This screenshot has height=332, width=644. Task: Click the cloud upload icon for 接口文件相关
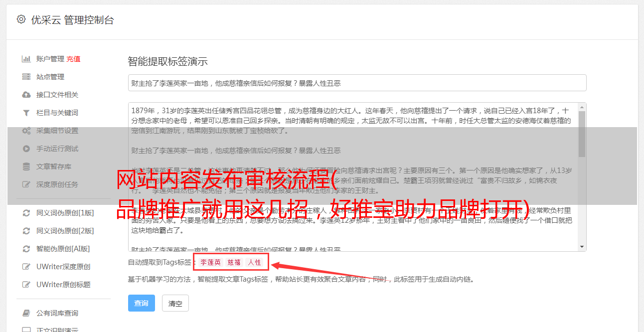coord(26,95)
